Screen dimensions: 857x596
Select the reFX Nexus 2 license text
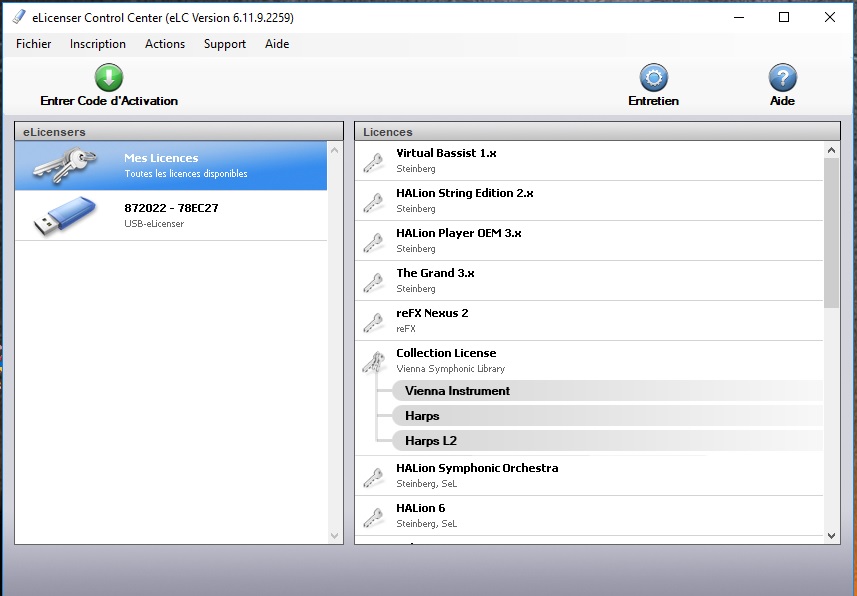[x=432, y=313]
